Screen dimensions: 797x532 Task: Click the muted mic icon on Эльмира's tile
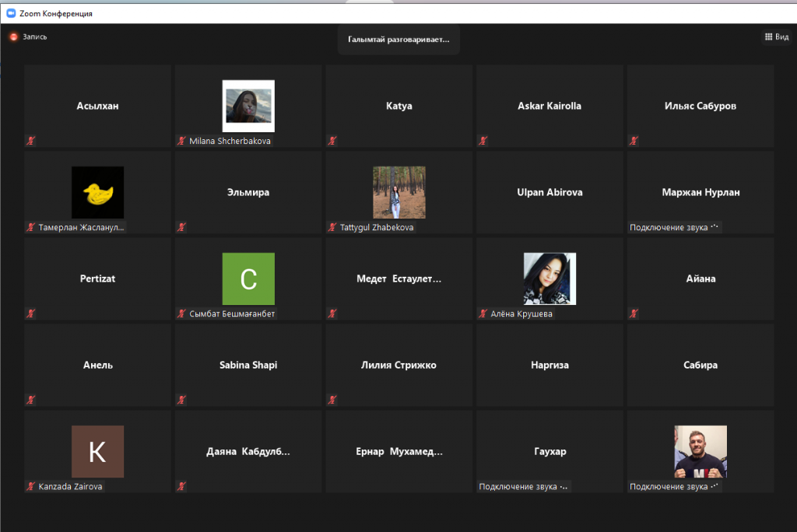[x=181, y=227]
